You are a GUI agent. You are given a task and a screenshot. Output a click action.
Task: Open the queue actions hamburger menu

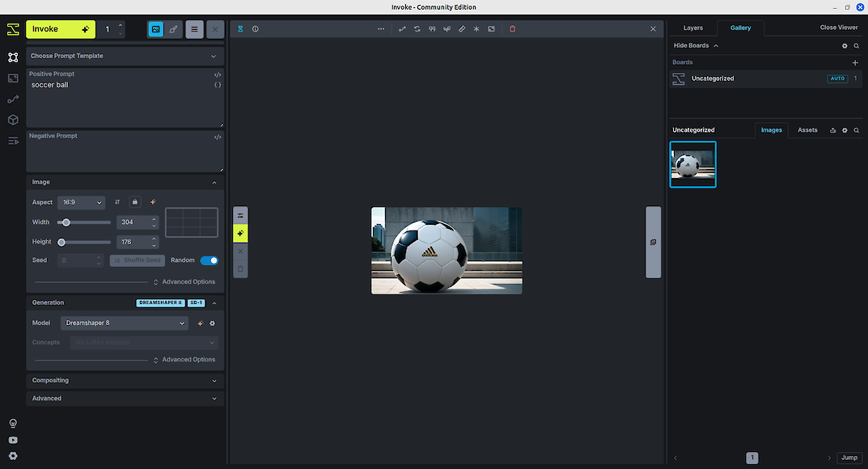click(194, 29)
